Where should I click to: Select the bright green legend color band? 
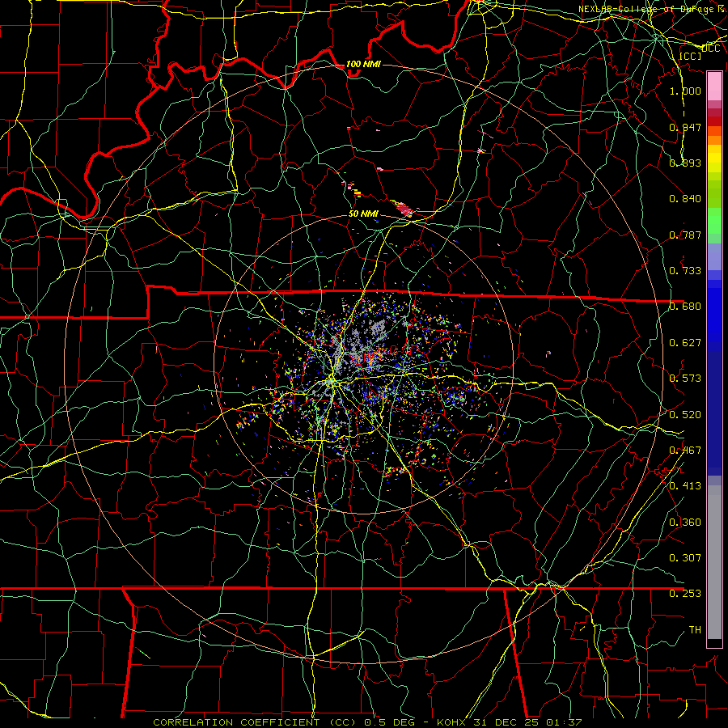click(714, 221)
